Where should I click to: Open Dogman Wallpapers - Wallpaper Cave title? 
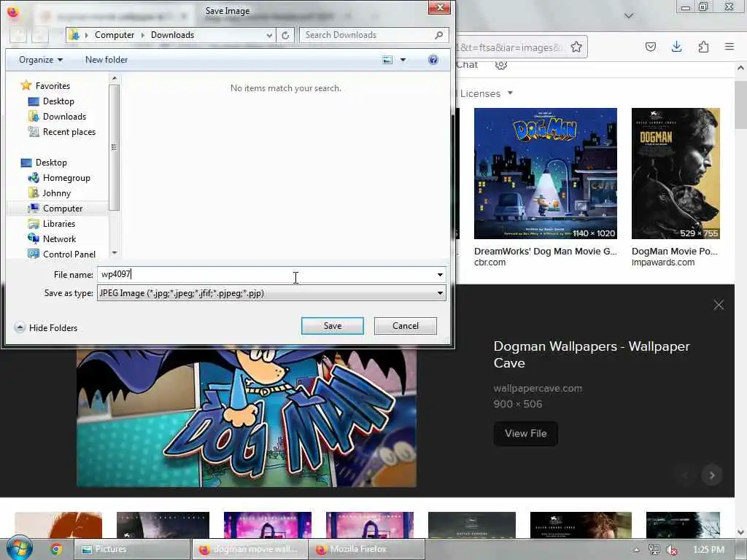[591, 354]
